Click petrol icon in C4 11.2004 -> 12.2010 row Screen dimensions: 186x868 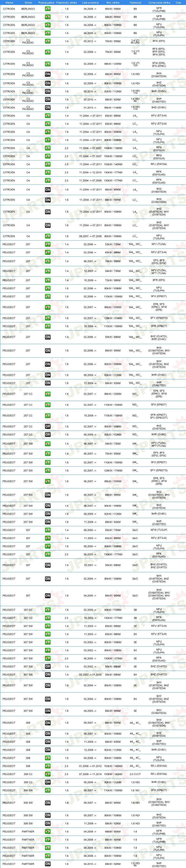pos(48,172)
